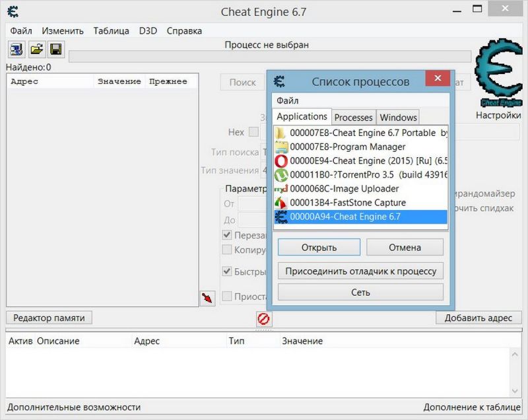The width and height of the screenshot is (528, 420).
Task: Open Файл menu in process list dialog
Action: (288, 100)
